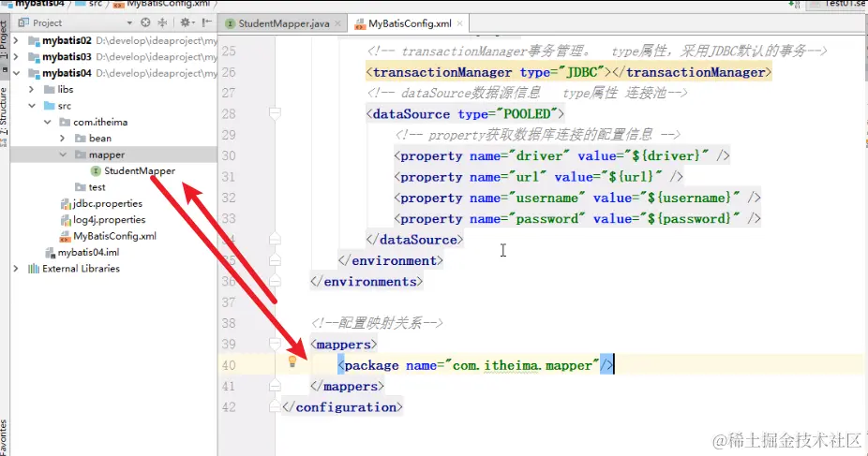868x456 pixels.
Task: Close the MyBatisConfig.xml tab
Action: pyautogui.click(x=459, y=23)
